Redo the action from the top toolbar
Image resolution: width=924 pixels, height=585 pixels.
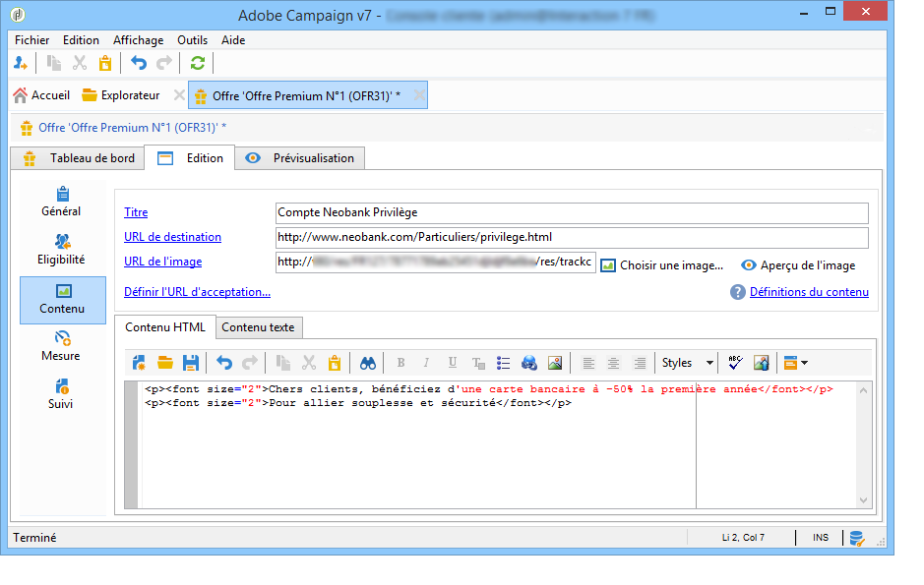(163, 63)
